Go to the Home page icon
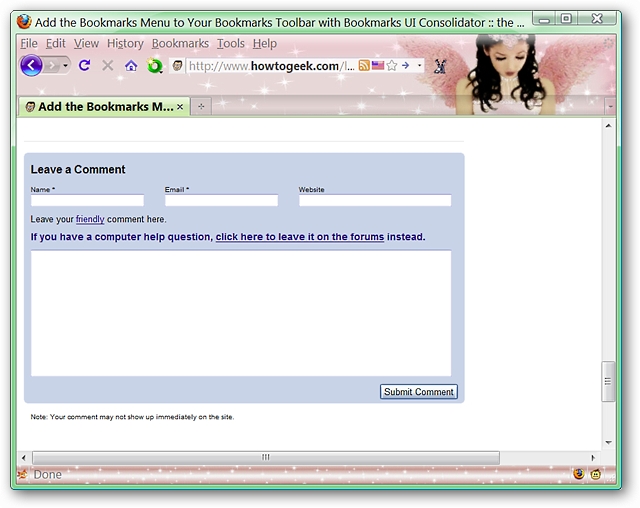 [x=131, y=65]
